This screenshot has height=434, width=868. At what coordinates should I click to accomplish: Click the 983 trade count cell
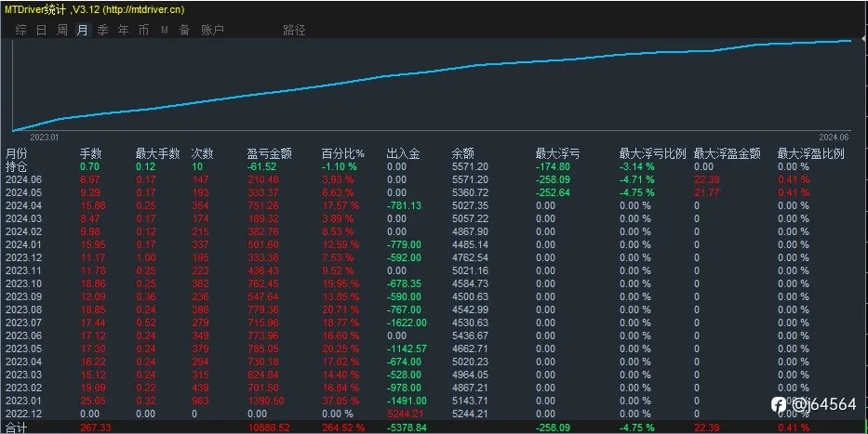click(x=200, y=401)
